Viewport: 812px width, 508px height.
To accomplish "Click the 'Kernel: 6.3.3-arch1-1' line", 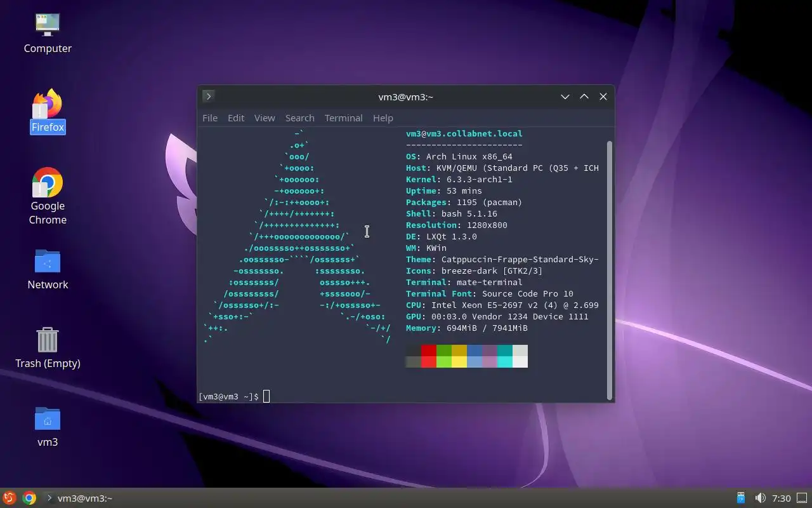I will click(459, 179).
